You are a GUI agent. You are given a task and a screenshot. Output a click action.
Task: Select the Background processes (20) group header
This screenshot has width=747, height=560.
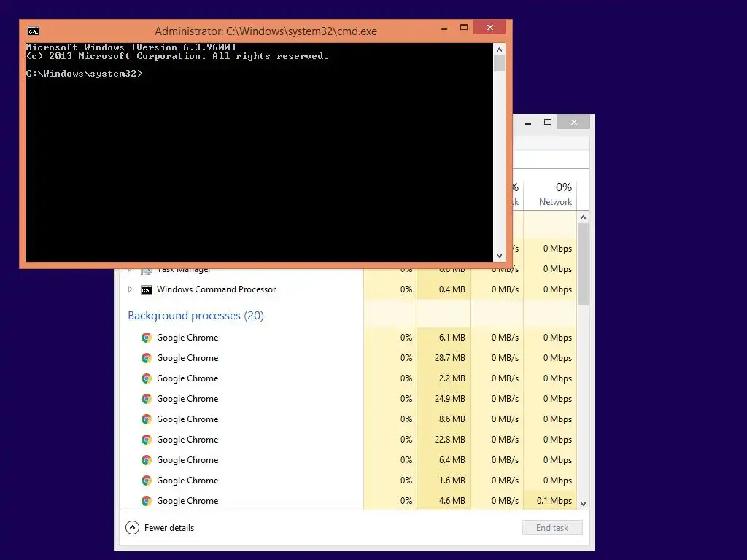(196, 316)
